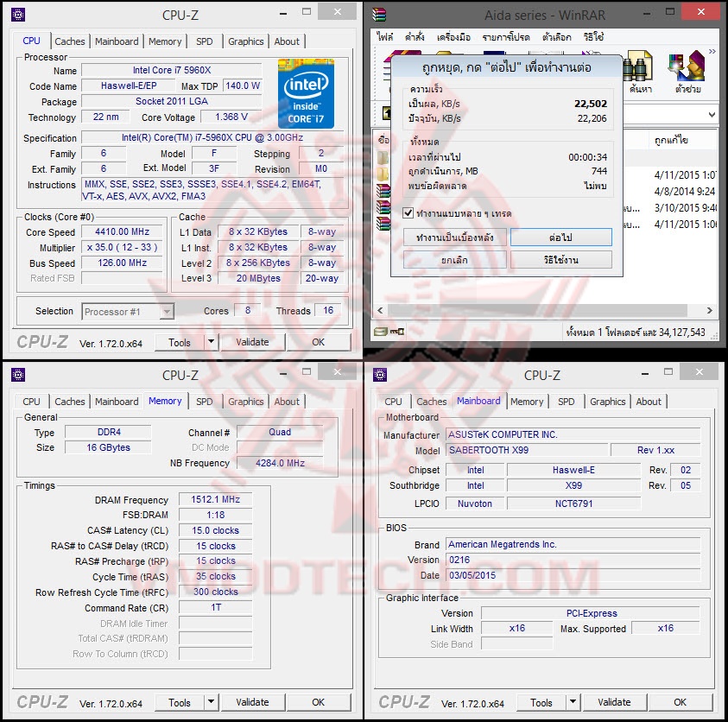Close the Mainboard CPU-Z window
728x722 pixels.
point(700,371)
